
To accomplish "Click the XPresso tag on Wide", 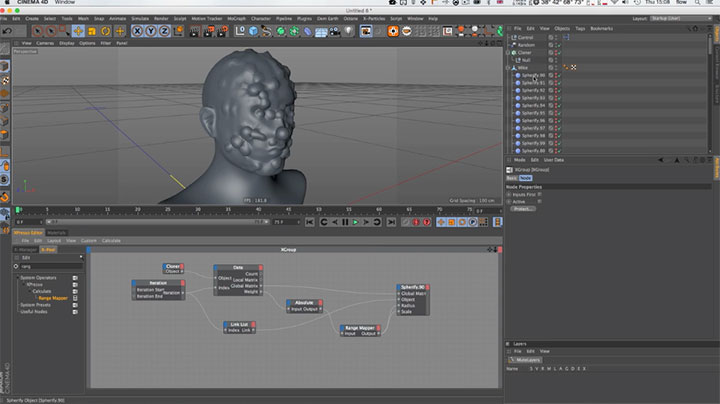I will pos(566,67).
